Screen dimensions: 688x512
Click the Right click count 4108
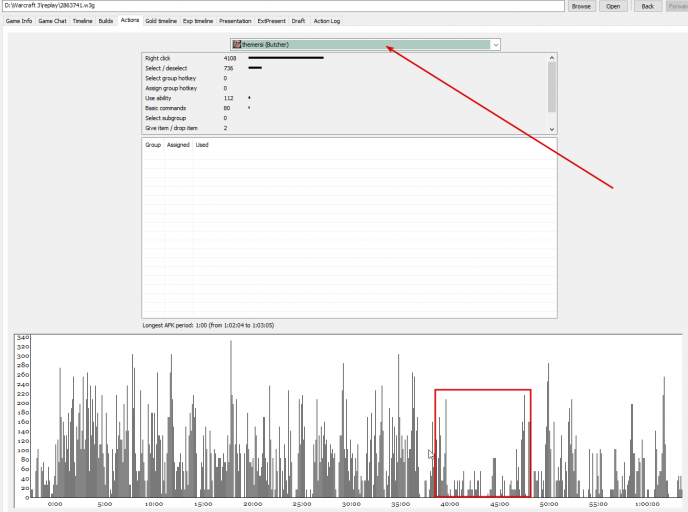pyautogui.click(x=230, y=58)
